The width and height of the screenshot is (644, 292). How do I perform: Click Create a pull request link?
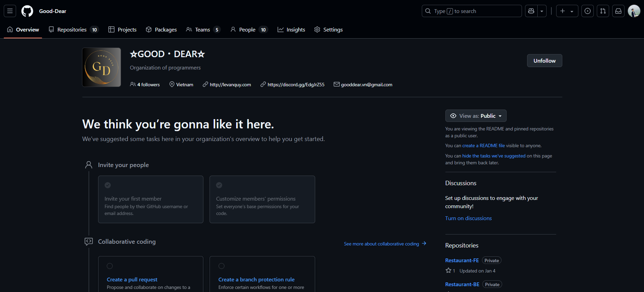click(x=132, y=279)
